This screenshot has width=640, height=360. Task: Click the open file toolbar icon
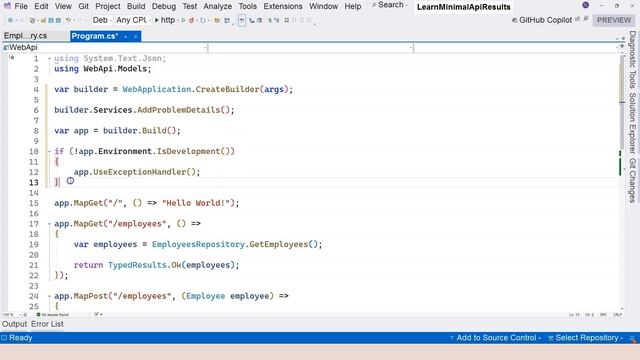[x=43, y=20]
